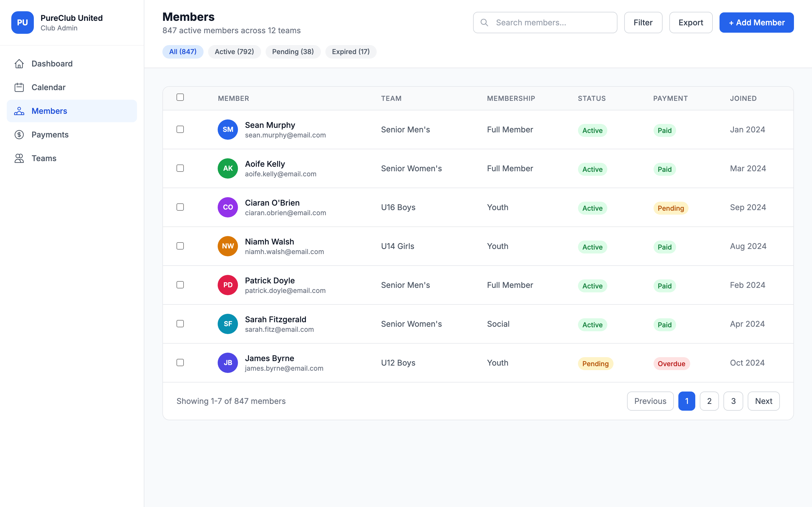The image size is (812, 507).
Task: Check the Aoife Kelly row checkbox
Action: coord(180,168)
